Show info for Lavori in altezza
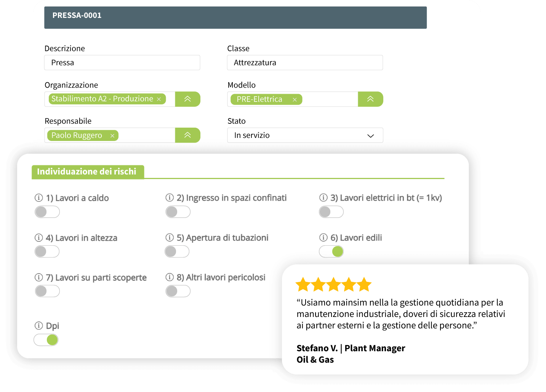This screenshot has width=546, height=392. [x=39, y=238]
